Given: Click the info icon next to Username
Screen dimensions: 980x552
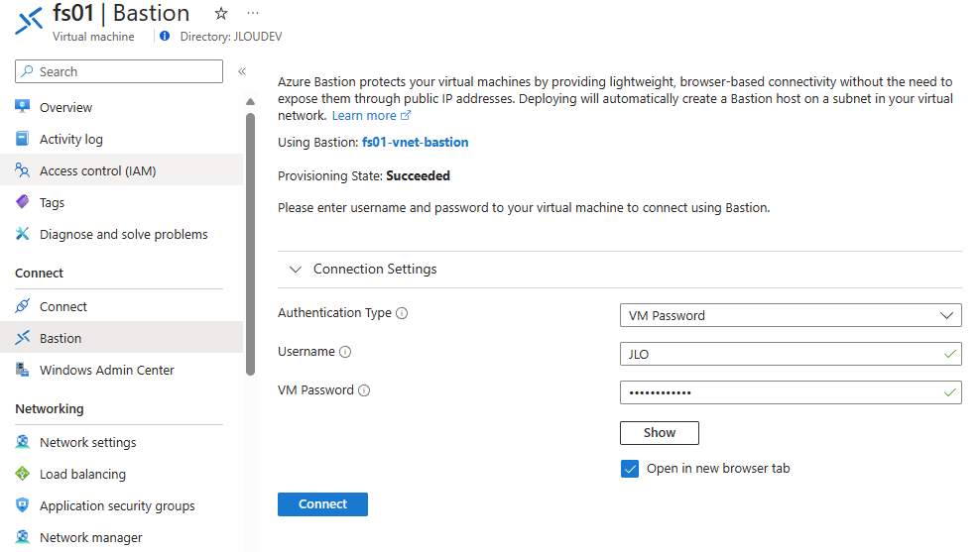Looking at the screenshot, I should coord(345,352).
